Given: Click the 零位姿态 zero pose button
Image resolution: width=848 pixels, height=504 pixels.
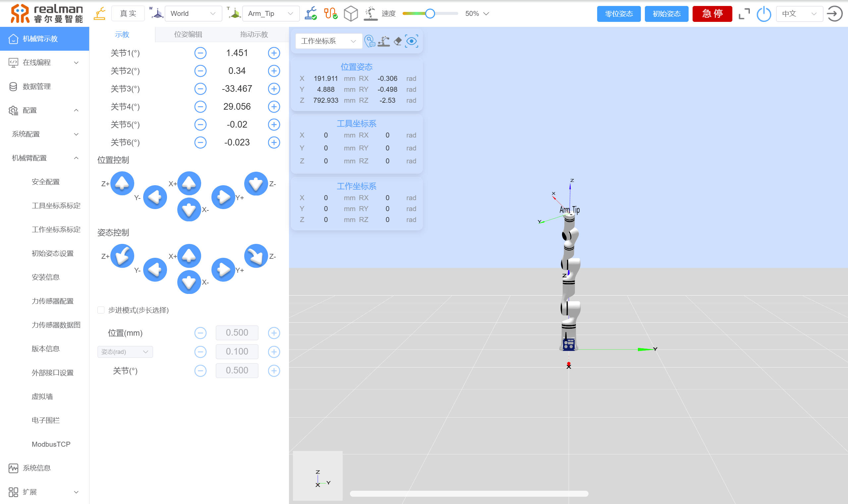Looking at the screenshot, I should point(618,14).
